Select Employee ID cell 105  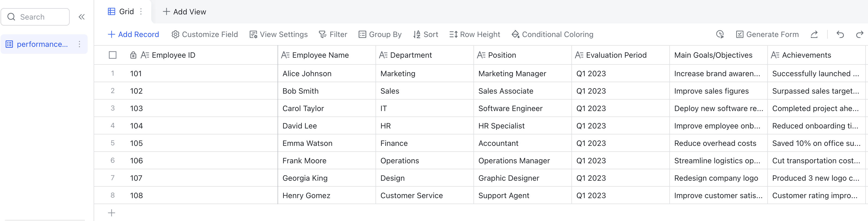click(202, 143)
